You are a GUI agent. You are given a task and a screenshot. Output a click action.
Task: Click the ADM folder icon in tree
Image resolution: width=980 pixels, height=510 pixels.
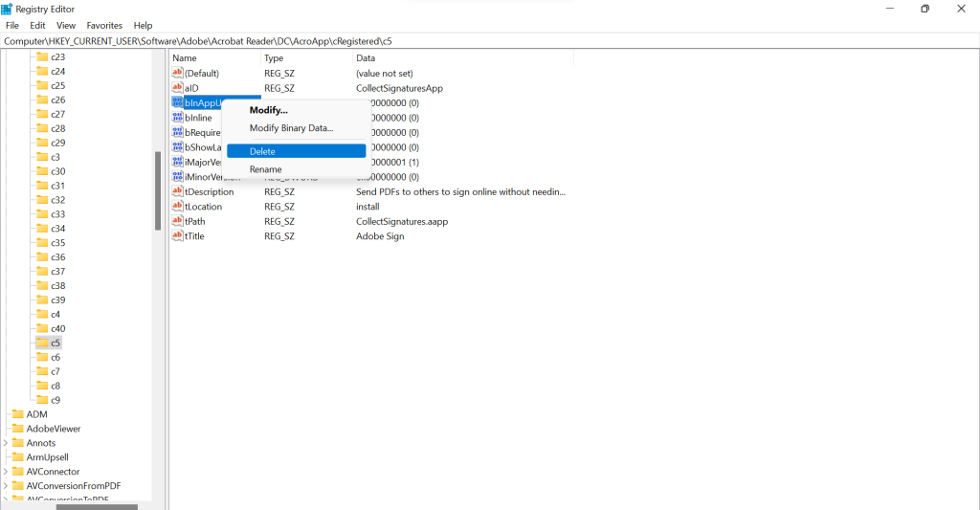[16, 414]
